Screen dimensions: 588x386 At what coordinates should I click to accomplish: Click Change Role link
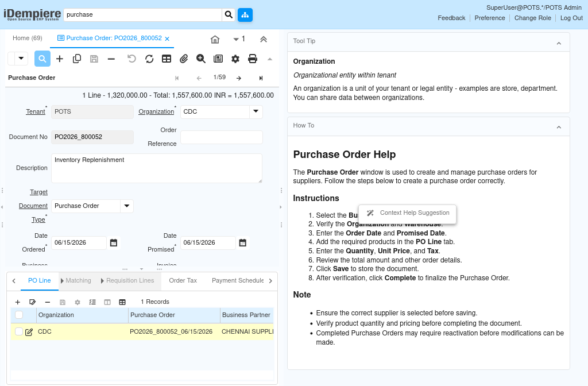tap(532, 18)
